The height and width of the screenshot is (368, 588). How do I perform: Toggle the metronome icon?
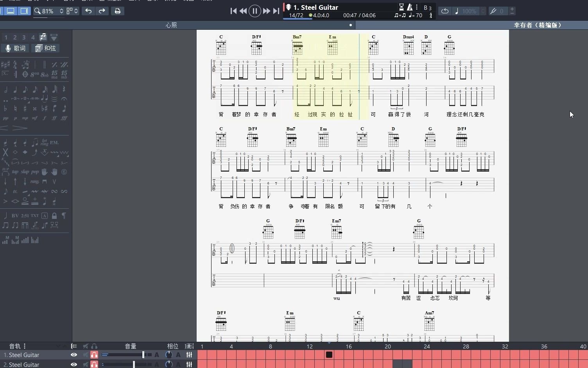point(410,7)
